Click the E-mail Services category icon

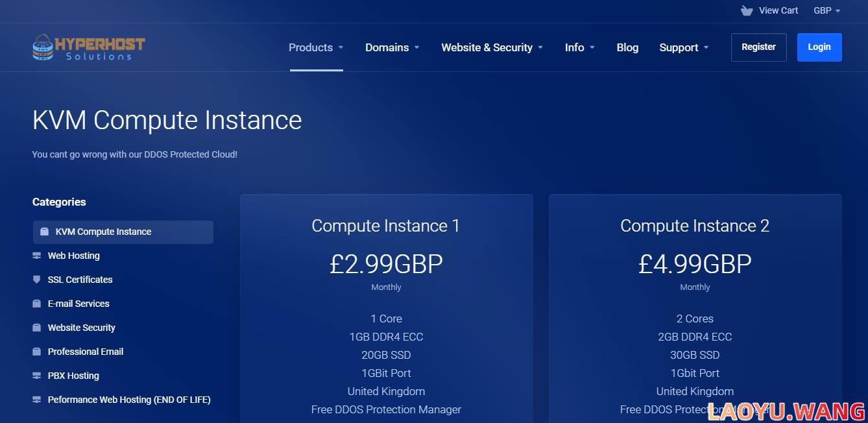click(x=36, y=304)
